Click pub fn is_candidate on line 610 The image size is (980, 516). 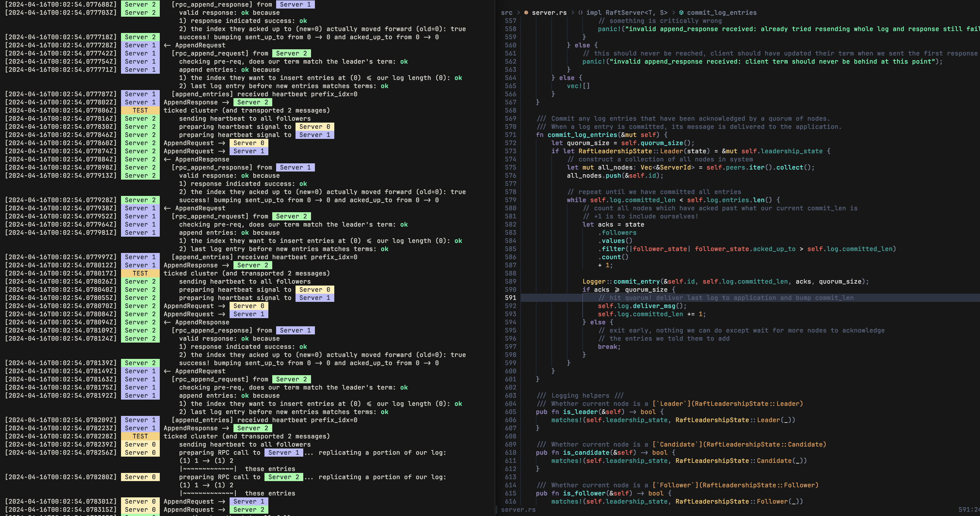(x=586, y=452)
